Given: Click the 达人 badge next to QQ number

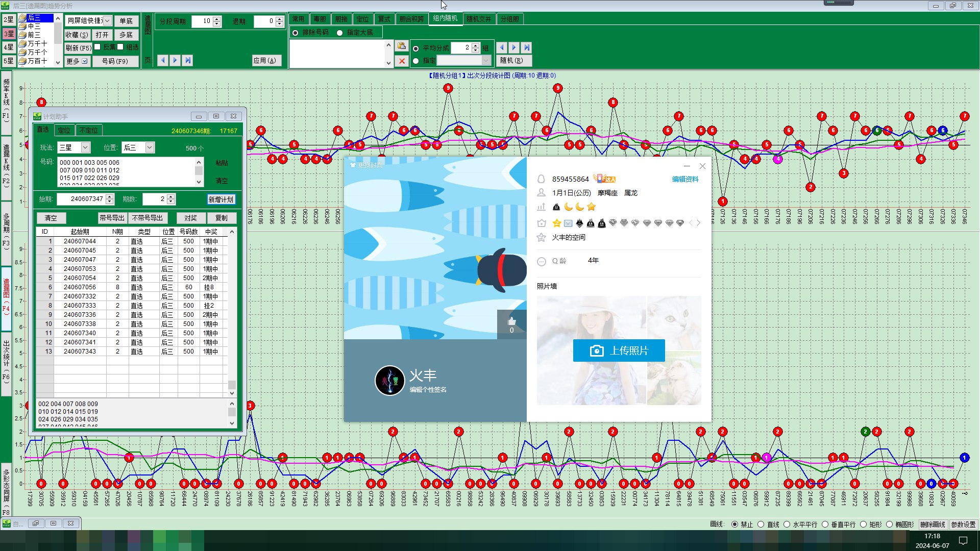Looking at the screenshot, I should (x=605, y=179).
